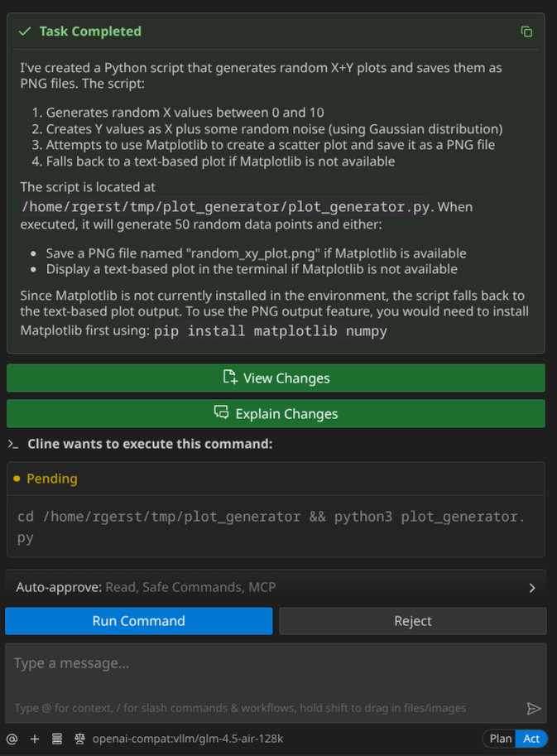557x756 pixels.
Task: Click the green Task Completed checkmark
Action: tap(24, 31)
